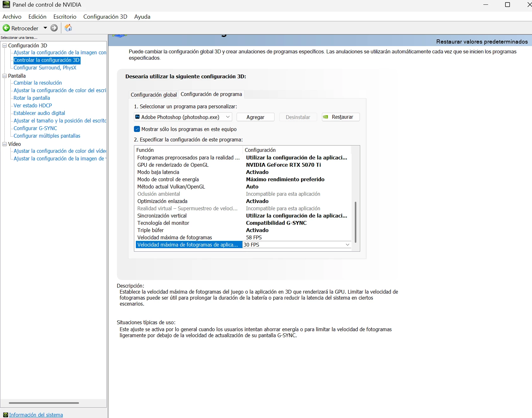
Task: Click the system information icon at bottom left
Action: (x=5, y=415)
